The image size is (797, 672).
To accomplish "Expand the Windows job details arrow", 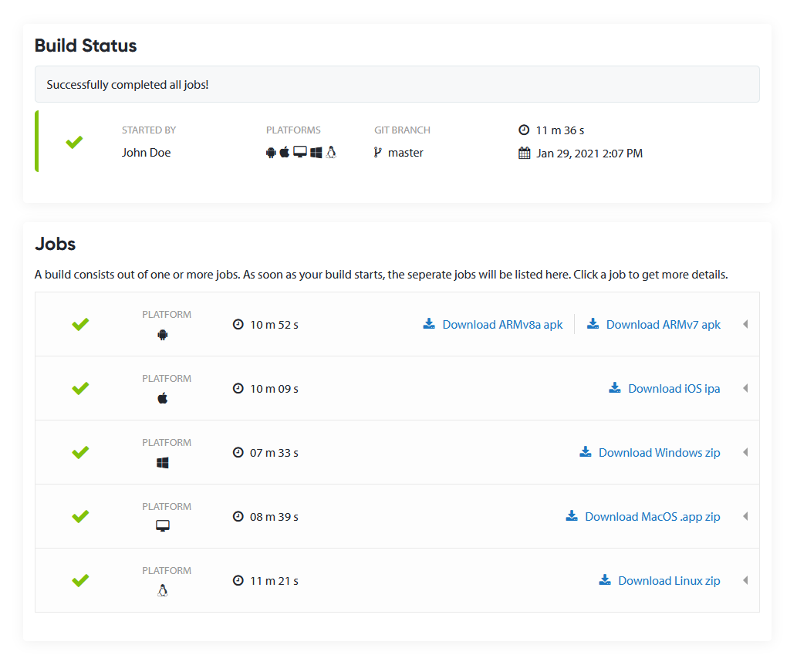I will click(x=745, y=452).
